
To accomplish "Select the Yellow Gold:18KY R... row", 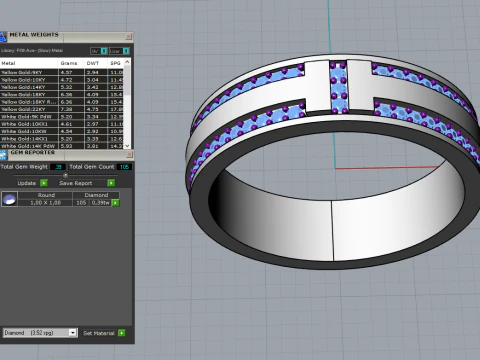I will coord(62,102).
